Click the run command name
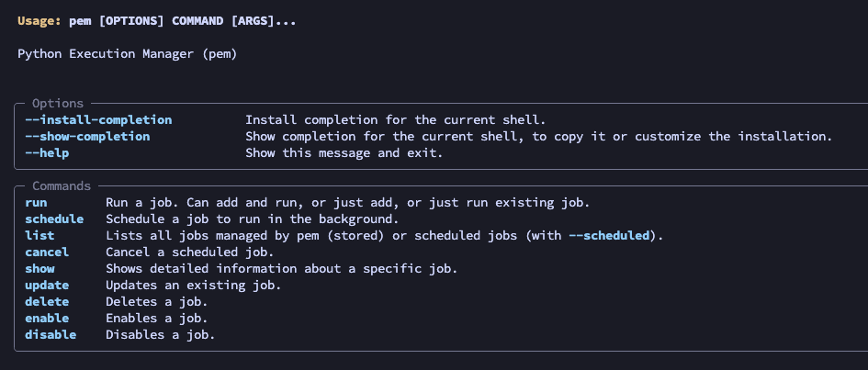The height and width of the screenshot is (370, 868). click(36, 202)
